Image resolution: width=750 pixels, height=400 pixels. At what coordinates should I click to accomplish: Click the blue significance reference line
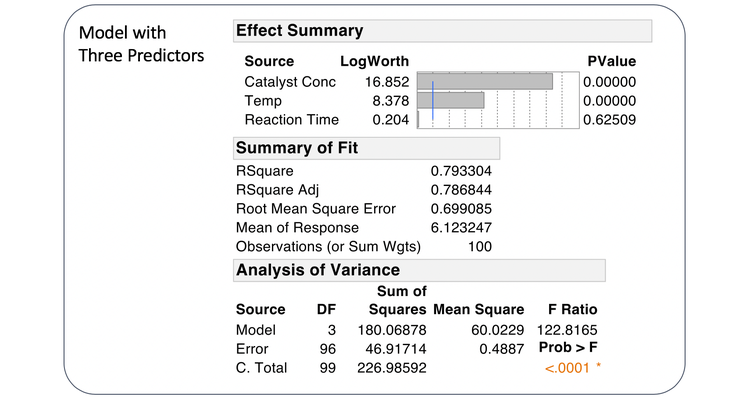(x=432, y=101)
